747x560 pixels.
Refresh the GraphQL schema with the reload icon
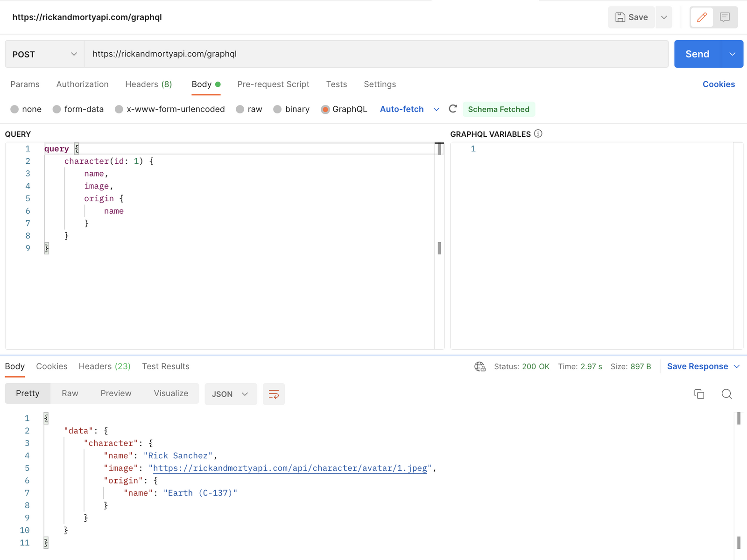(452, 109)
